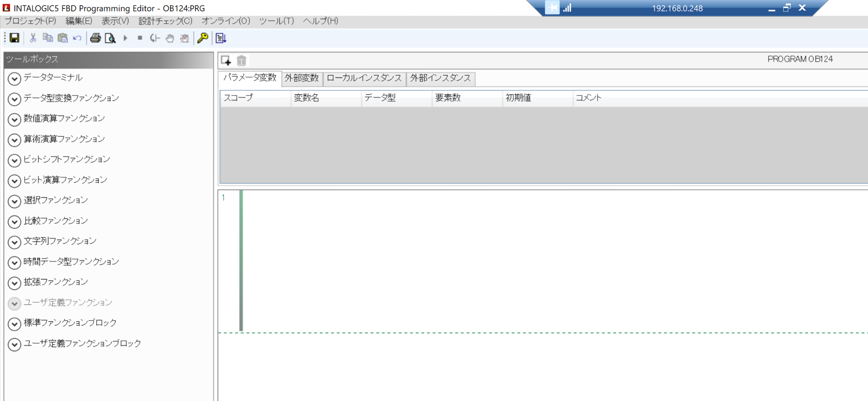Click the Print icon in toolbar

click(x=95, y=38)
